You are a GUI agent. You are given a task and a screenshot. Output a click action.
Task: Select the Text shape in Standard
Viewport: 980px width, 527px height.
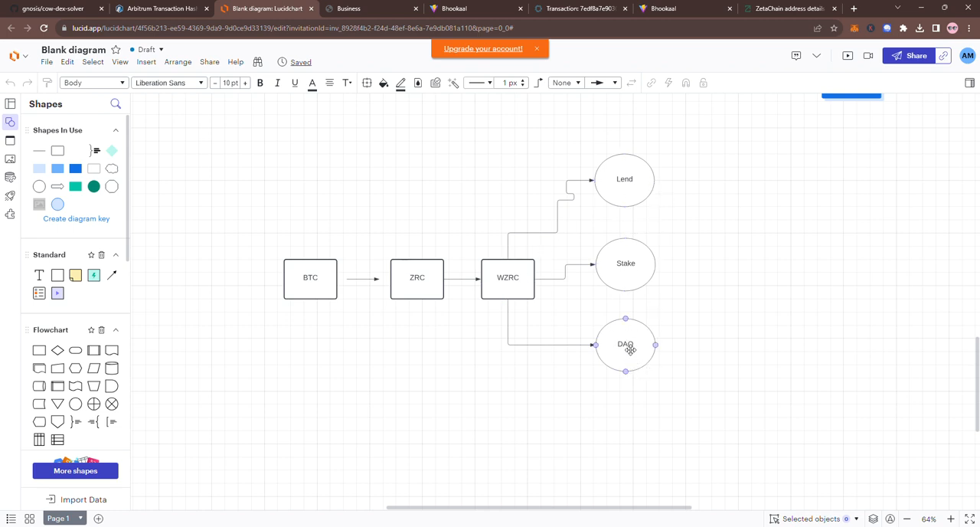[x=39, y=275]
